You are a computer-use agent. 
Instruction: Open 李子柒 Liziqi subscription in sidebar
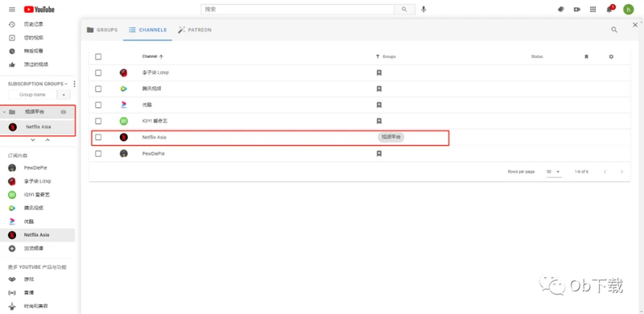tap(37, 181)
